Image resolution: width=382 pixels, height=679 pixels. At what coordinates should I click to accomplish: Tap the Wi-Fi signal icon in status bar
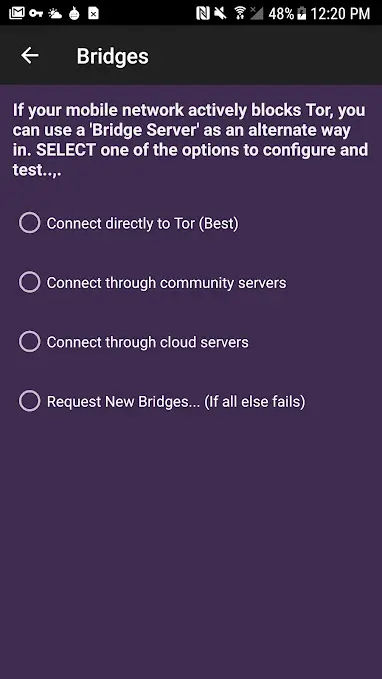240,13
